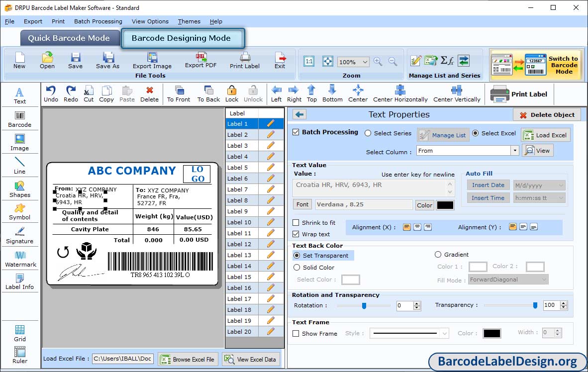This screenshot has height=372, width=588.
Task: Select the Select Series radio button
Action: point(368,133)
